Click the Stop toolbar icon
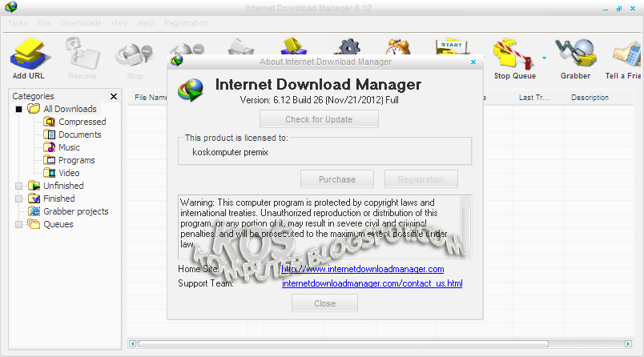 135,58
